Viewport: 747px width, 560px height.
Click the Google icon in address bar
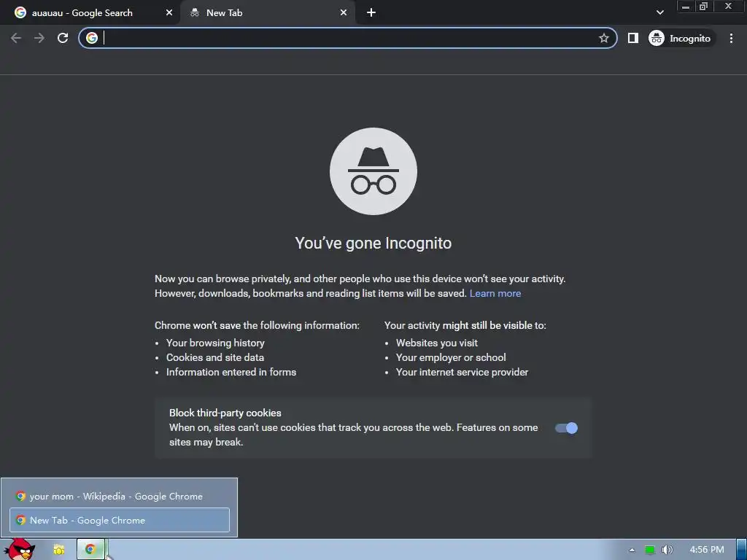click(92, 38)
